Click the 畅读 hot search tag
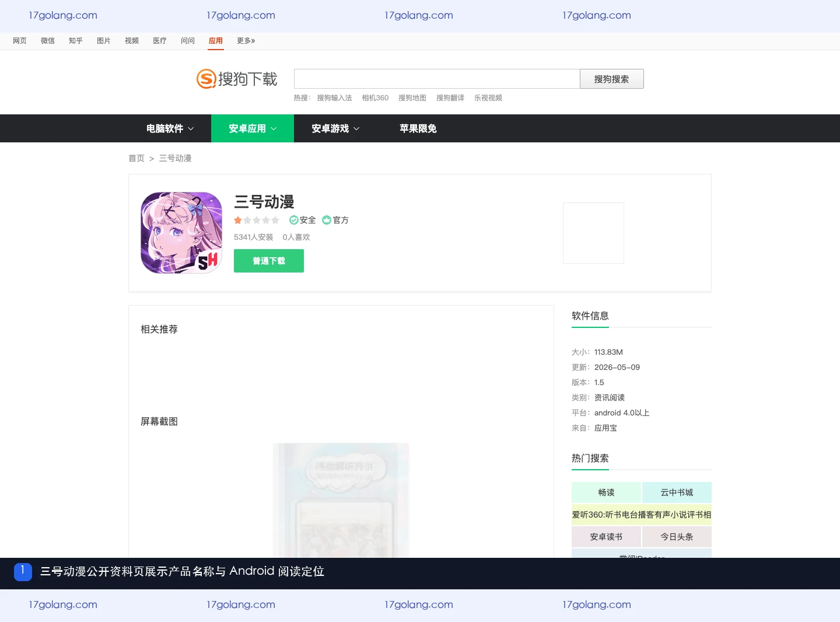The height and width of the screenshot is (622, 840). pyautogui.click(x=607, y=492)
